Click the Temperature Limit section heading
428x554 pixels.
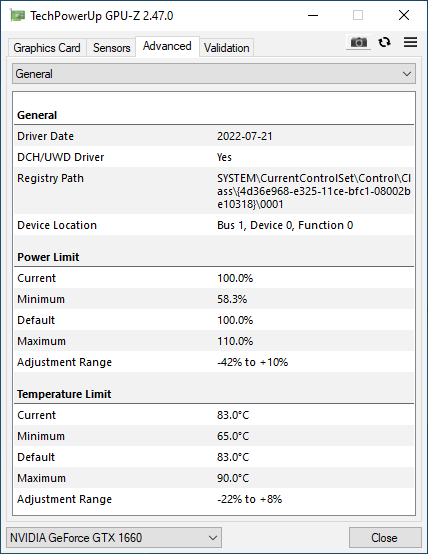coord(64,394)
